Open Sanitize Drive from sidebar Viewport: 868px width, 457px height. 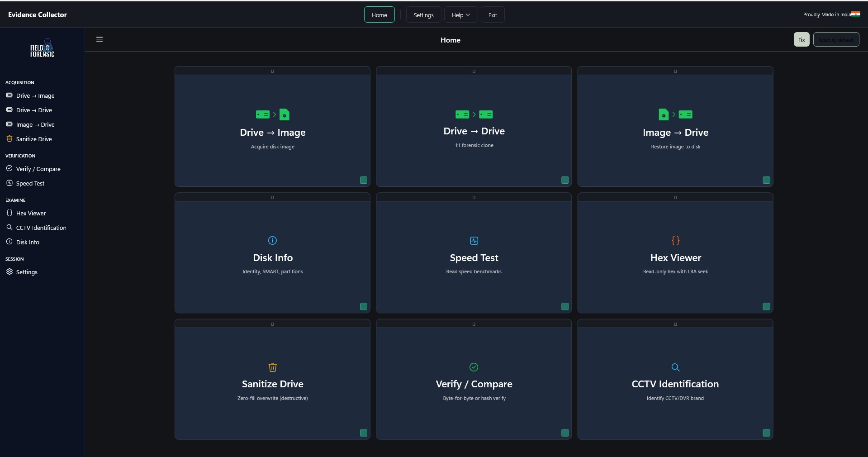coord(34,139)
